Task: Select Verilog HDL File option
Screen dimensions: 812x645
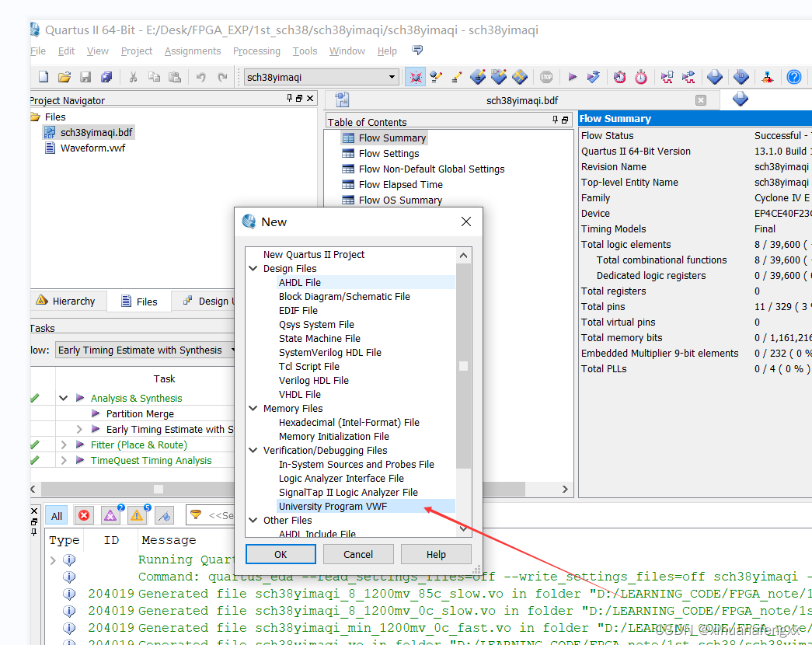Action: [x=314, y=380]
